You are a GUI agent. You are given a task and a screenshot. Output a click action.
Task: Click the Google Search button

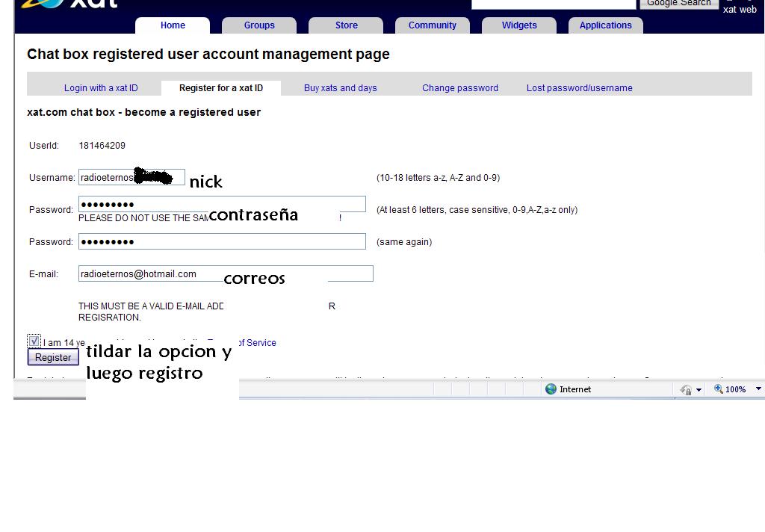point(678,3)
